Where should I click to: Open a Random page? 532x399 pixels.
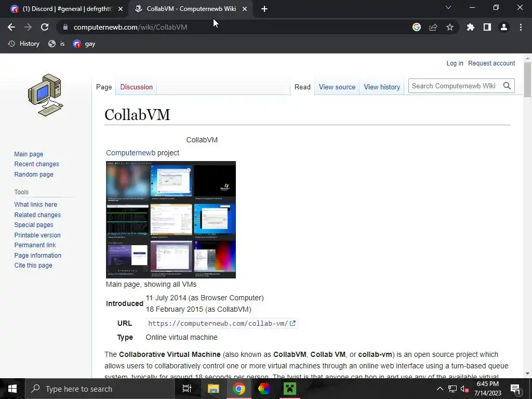tap(34, 175)
